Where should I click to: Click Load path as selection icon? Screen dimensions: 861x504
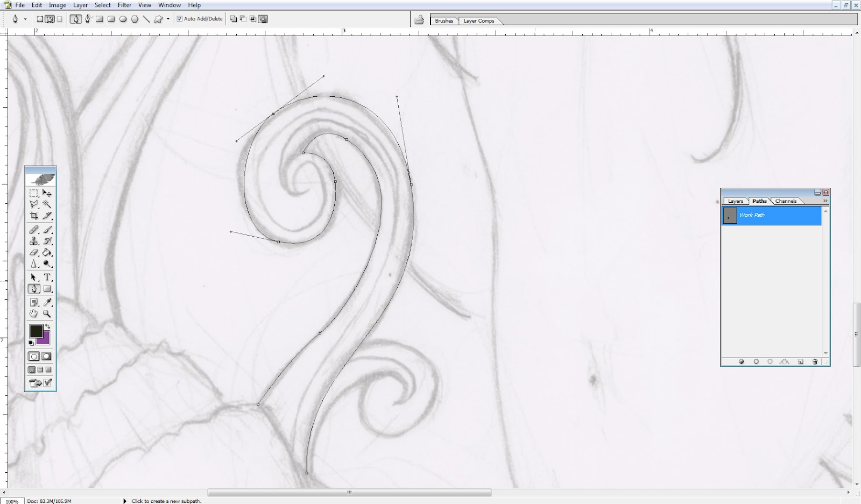[770, 361]
